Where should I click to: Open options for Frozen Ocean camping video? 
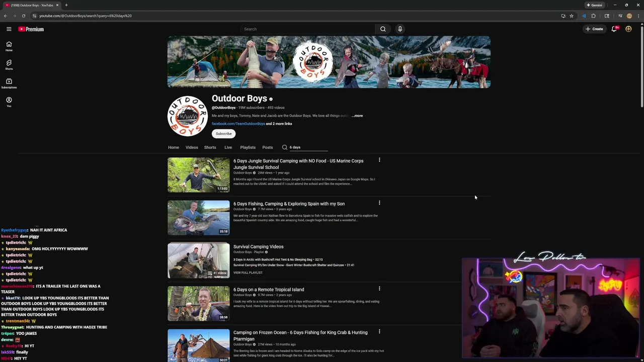tap(379, 331)
